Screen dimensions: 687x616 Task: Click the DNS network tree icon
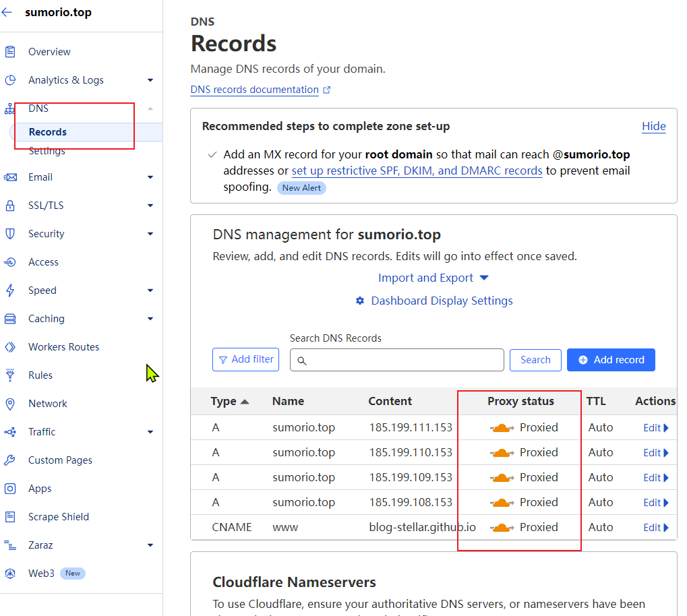pos(9,109)
